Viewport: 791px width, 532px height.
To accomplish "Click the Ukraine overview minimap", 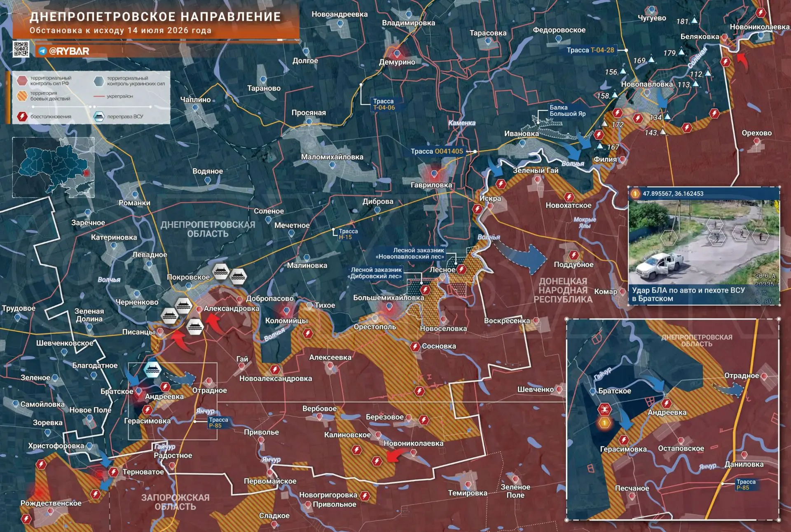I will coord(54,168).
